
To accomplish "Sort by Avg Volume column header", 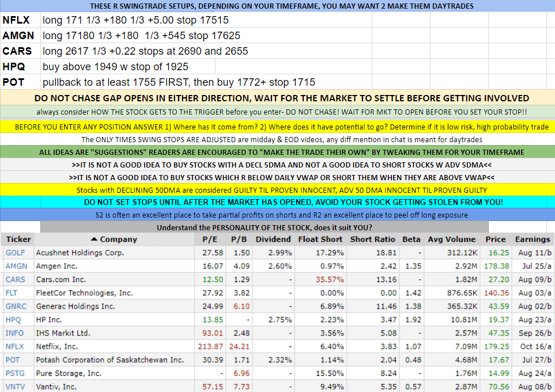I will point(452,239).
